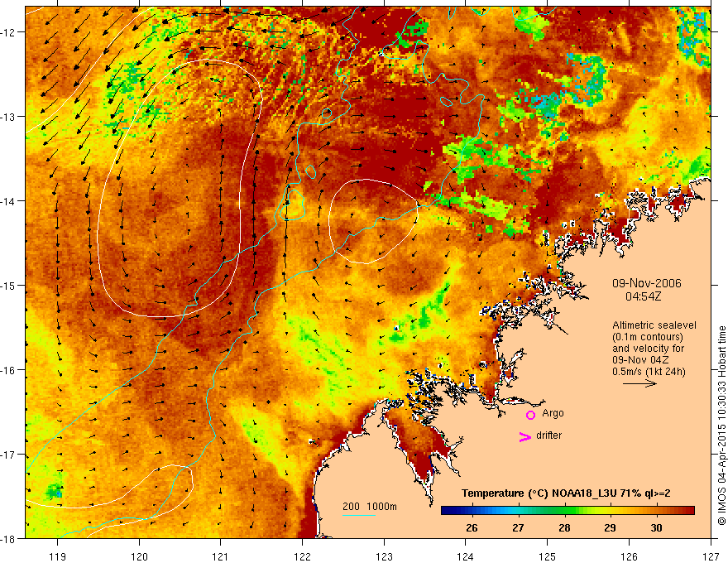728x563 pixels.
Task: Click the magenta Argo circle legend symbol
Action: pos(530,415)
